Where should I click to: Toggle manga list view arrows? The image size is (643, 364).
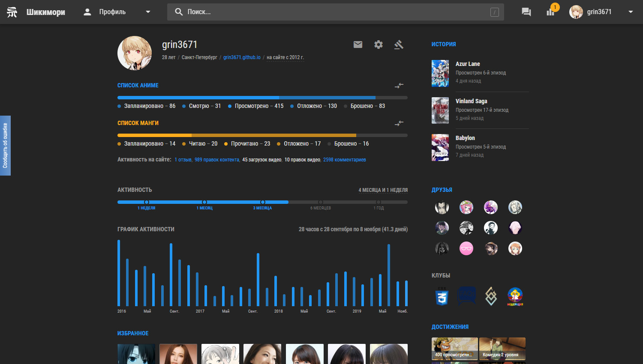pyautogui.click(x=399, y=123)
